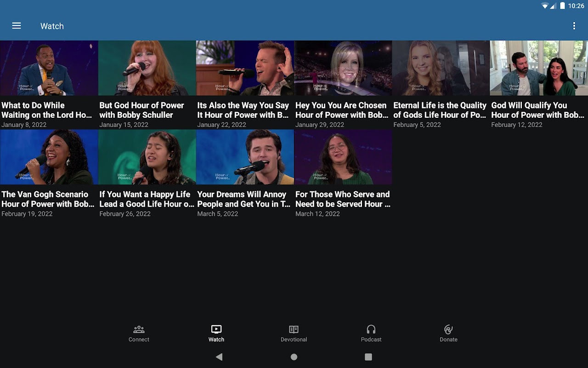588x368 pixels.
Task: Open the March 12, 2022 video thumbnail
Action: (343, 157)
